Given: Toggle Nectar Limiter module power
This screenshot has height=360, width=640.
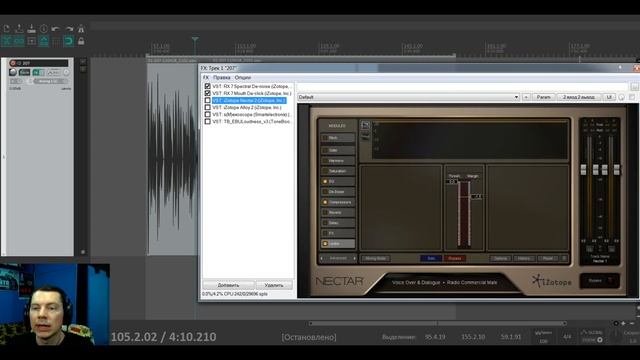Looking at the screenshot, I should [325, 244].
